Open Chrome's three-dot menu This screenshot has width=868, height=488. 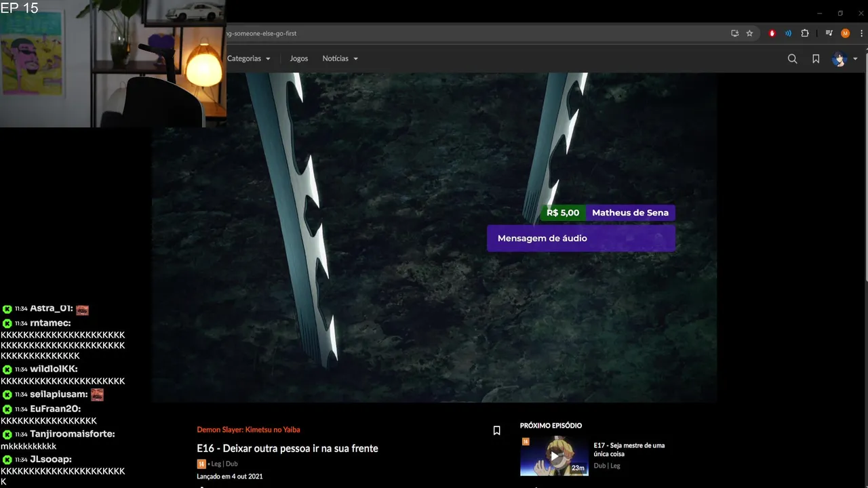[861, 33]
